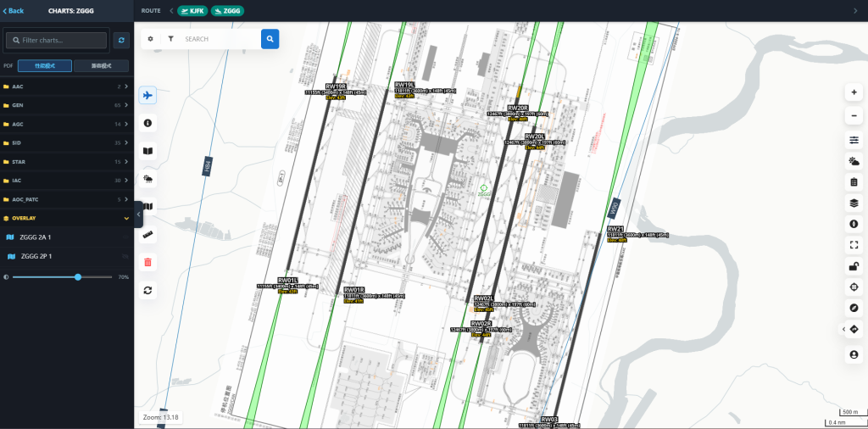Click the H84 airway label
The width and height of the screenshot is (868, 429).
(208, 166)
